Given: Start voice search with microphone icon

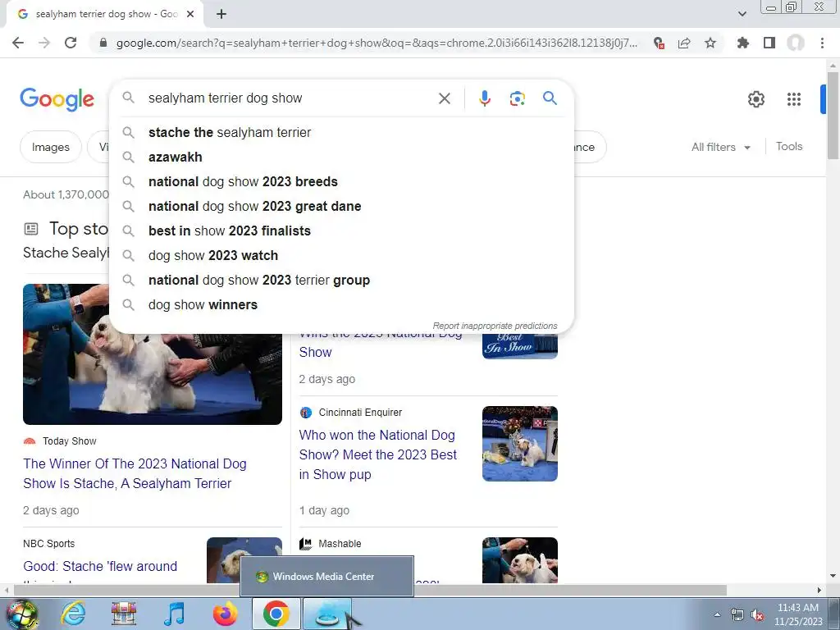Looking at the screenshot, I should 485,98.
